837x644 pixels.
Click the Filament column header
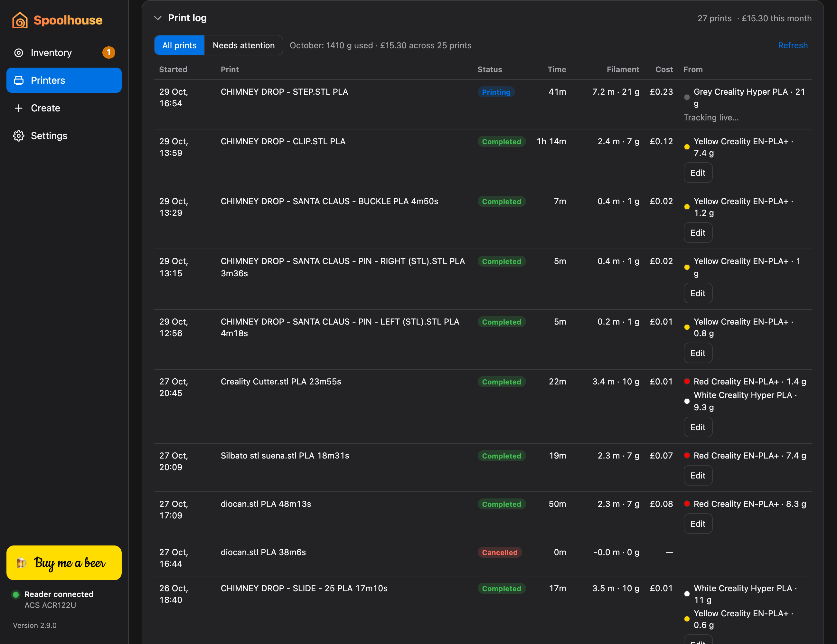(623, 69)
